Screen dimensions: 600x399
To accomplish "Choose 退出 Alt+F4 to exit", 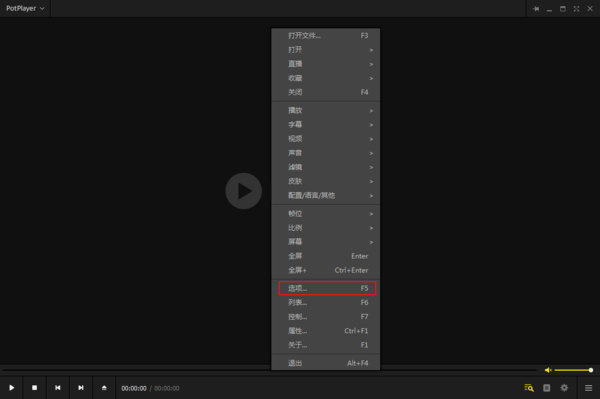I will click(x=326, y=363).
